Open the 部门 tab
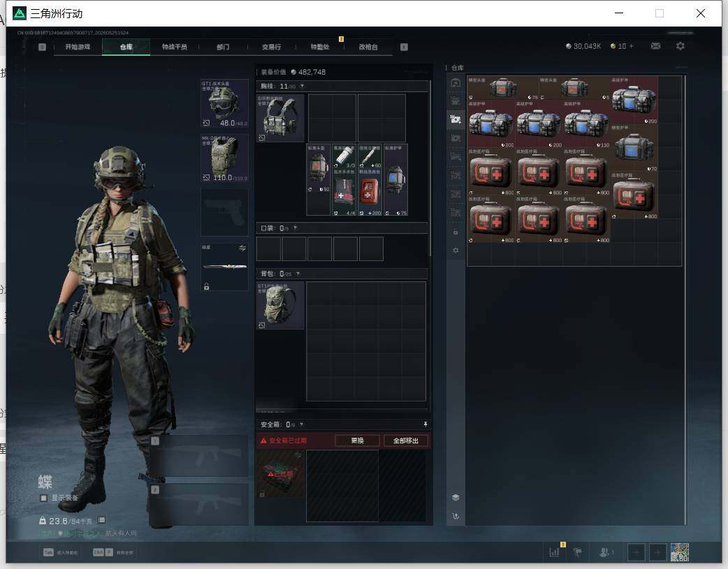 click(223, 47)
